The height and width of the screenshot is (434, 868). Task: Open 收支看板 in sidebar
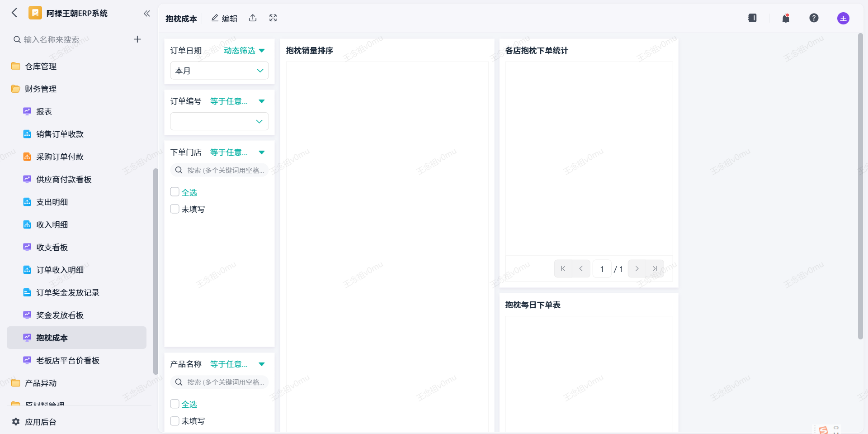pos(77,247)
